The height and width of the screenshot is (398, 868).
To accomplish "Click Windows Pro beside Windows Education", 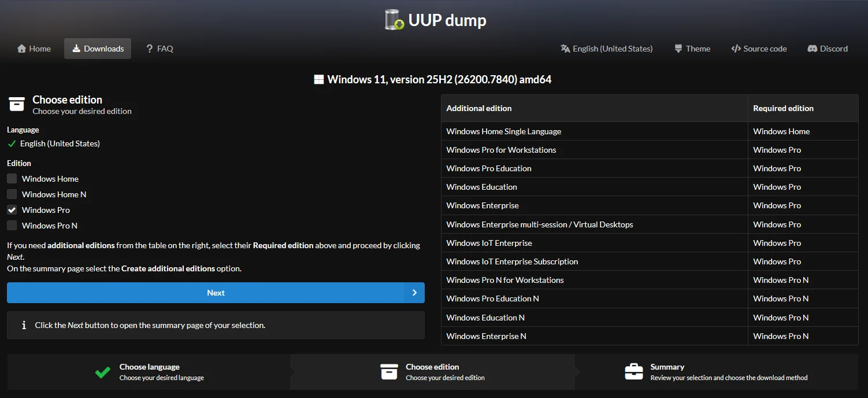I will 803,187.
